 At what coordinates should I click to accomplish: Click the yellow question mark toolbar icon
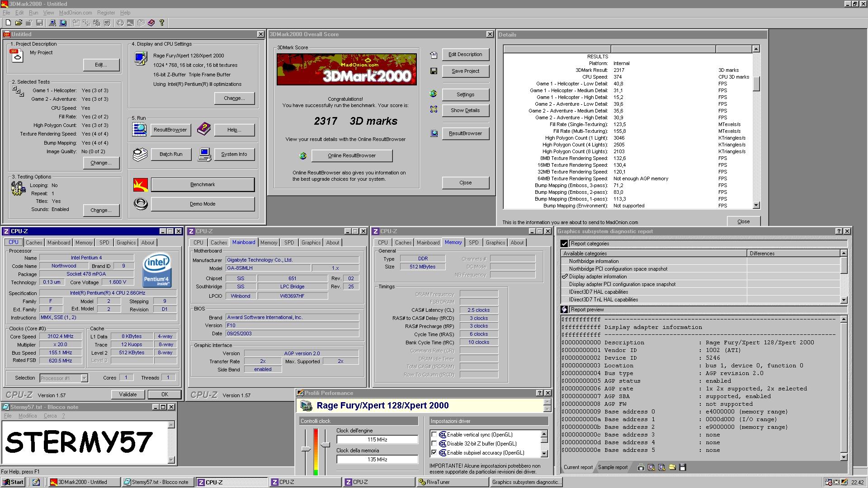coord(162,23)
